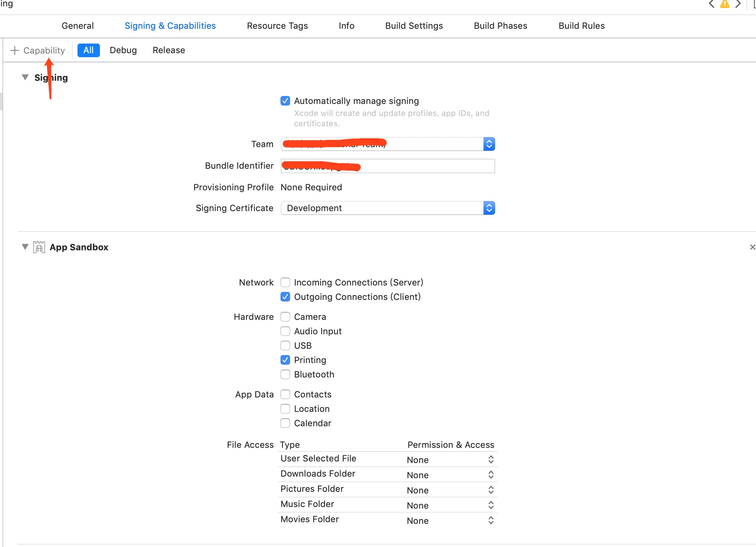756x547 pixels.
Task: Open the Signing Certificate Development dropdown
Action: pos(388,208)
